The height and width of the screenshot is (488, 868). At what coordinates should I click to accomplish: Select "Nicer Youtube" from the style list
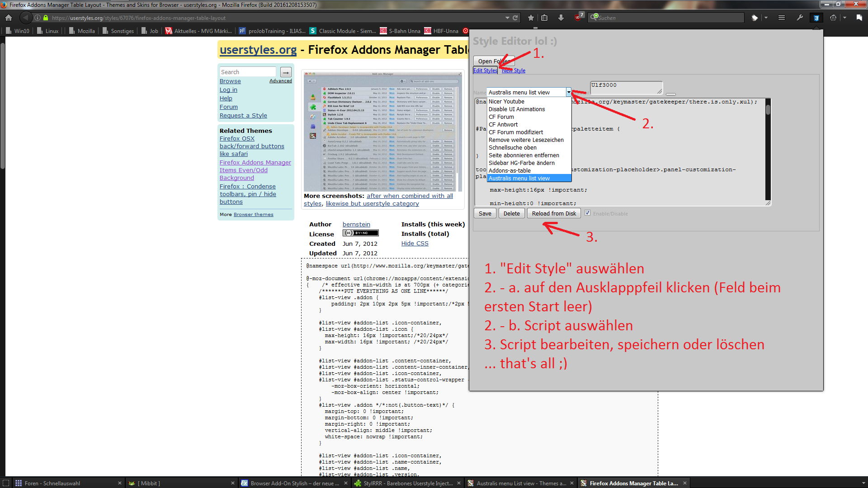[506, 102]
